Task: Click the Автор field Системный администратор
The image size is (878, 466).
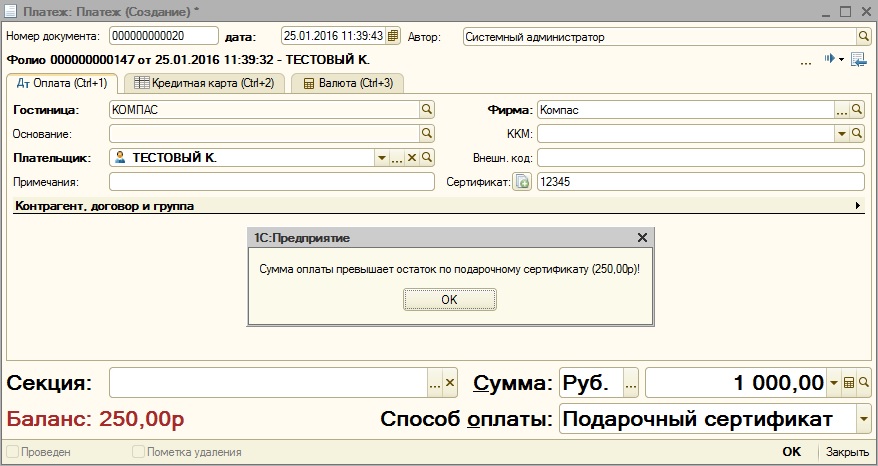Action: (x=660, y=37)
